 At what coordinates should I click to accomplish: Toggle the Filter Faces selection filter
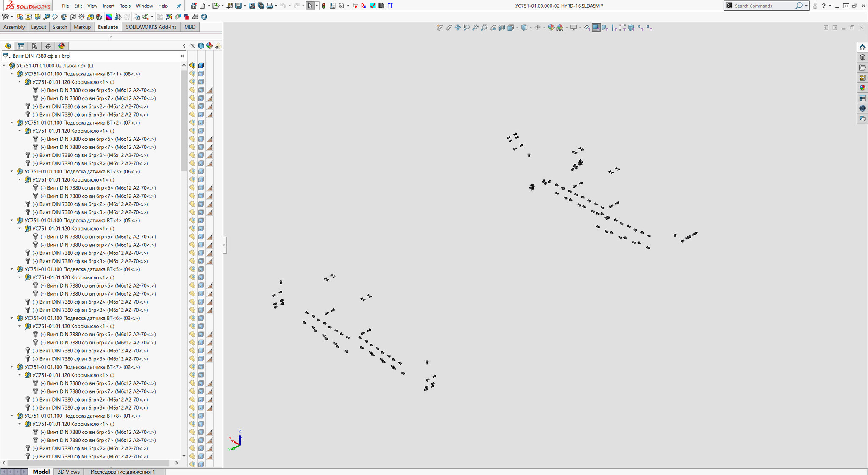pos(596,28)
